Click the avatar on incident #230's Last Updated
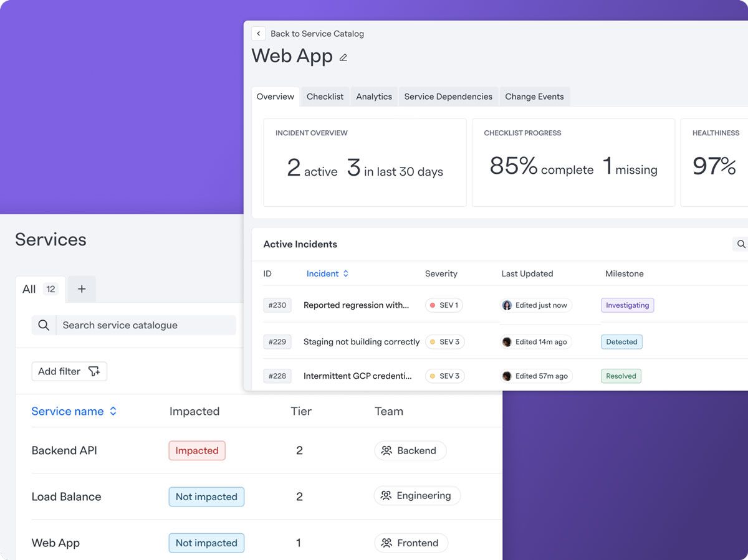The image size is (748, 560). (507, 305)
